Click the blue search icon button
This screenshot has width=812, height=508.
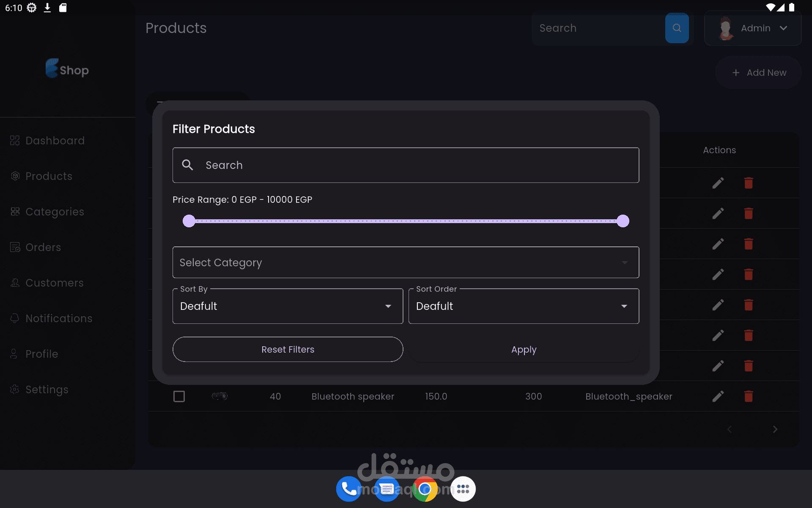(x=677, y=28)
